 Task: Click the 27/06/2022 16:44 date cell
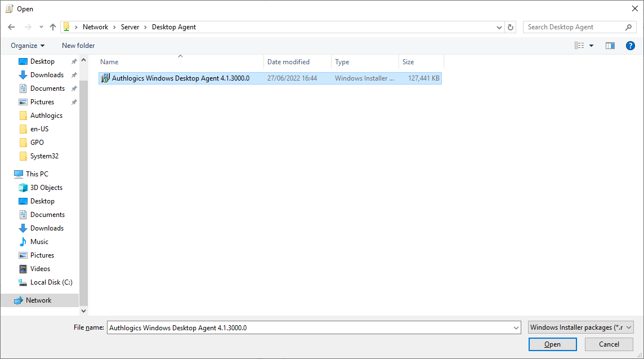[x=292, y=78]
